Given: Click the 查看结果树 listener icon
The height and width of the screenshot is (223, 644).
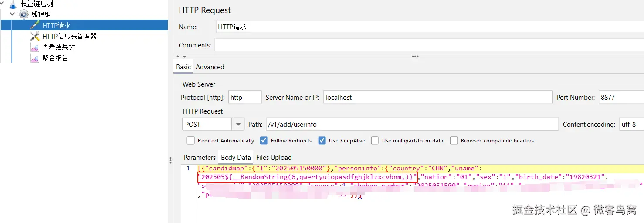Looking at the screenshot, I should (x=35, y=47).
